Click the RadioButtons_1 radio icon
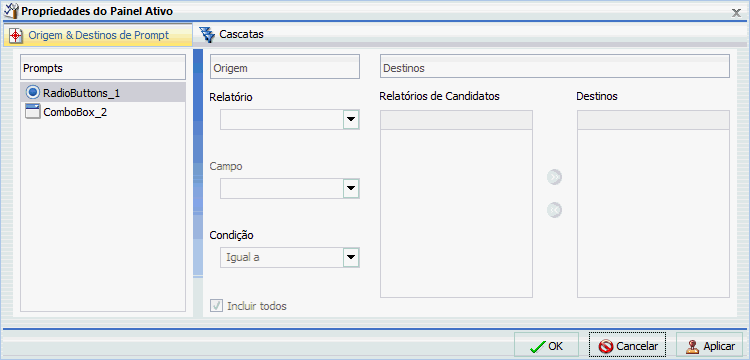Viewport: 750px width, 360px height. pyautogui.click(x=33, y=92)
